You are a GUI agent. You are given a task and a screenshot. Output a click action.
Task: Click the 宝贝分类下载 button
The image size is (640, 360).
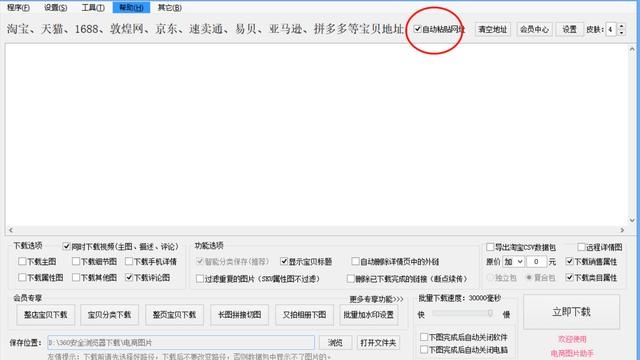(109, 315)
